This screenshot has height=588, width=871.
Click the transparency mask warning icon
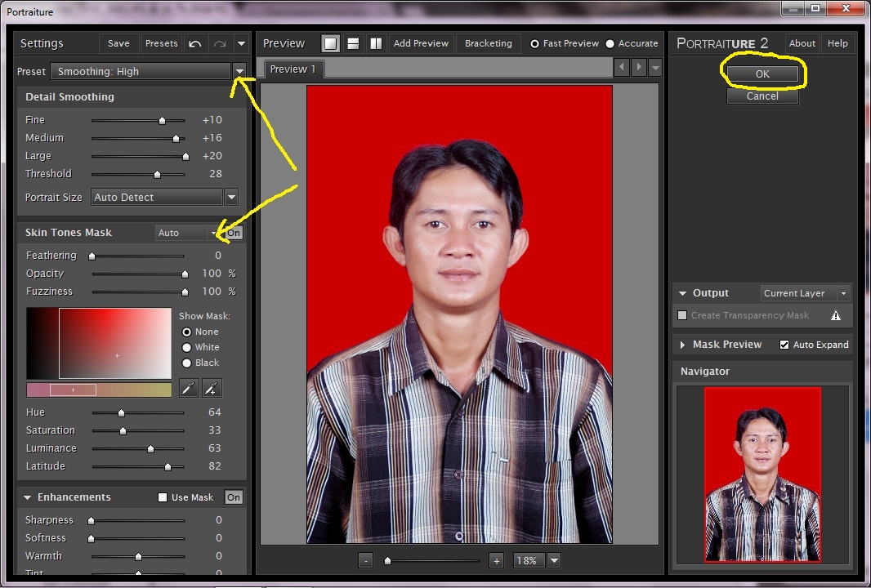(x=835, y=315)
